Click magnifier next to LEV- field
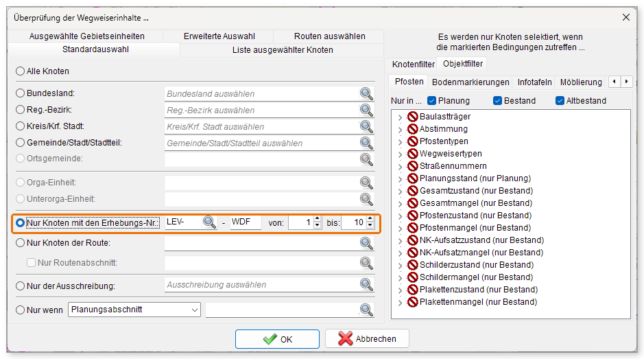Screen dimensions: 644x359 209,222
